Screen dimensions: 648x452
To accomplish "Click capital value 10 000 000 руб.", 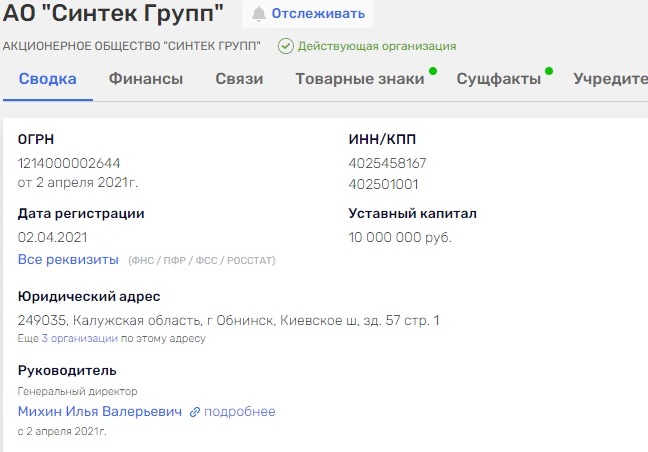I will tap(400, 237).
